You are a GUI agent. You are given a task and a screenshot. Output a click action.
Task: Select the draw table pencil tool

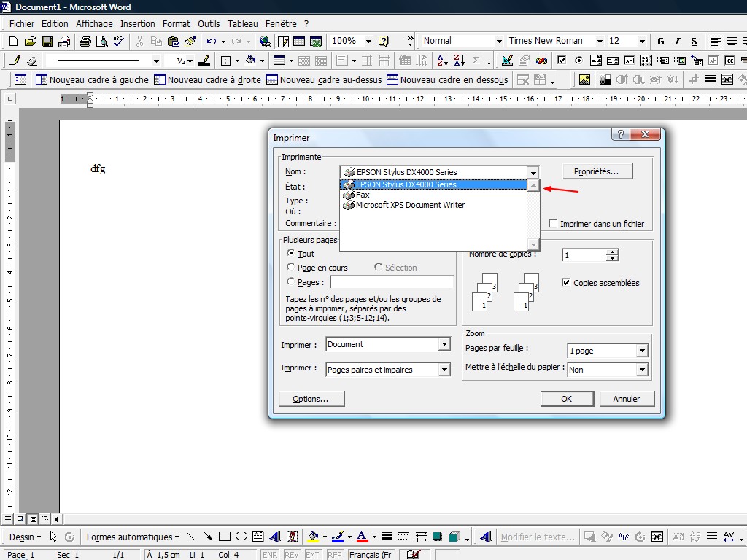point(15,61)
